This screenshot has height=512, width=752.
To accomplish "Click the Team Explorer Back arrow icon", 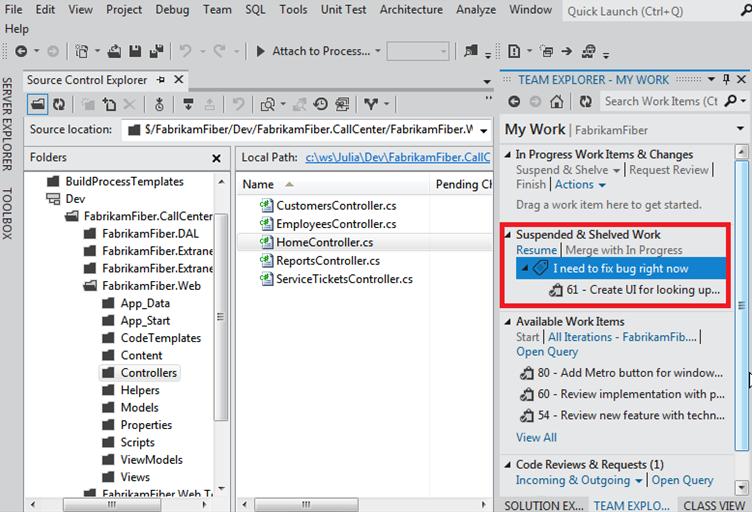I will pyautogui.click(x=514, y=101).
